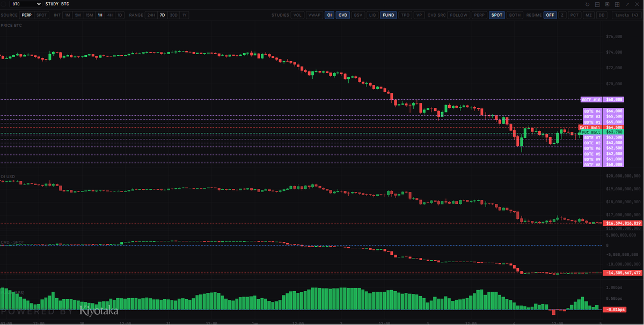Select the grid layout icon
Viewport: 644px width, 325px height.
(617, 4)
